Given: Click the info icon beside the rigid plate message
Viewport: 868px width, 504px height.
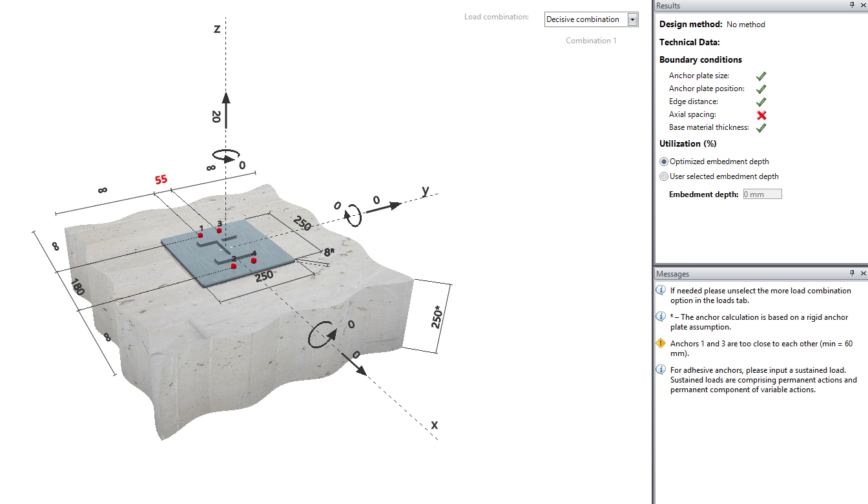Looking at the screenshot, I should point(661,316).
